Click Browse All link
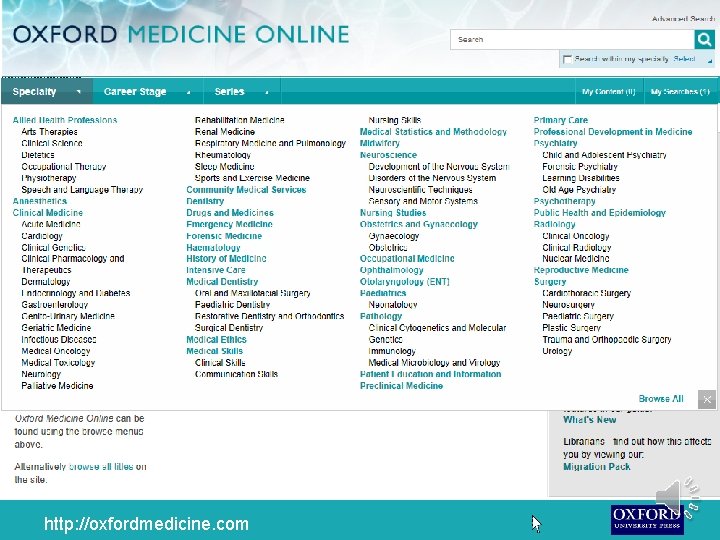The height and width of the screenshot is (540, 720). [661, 399]
